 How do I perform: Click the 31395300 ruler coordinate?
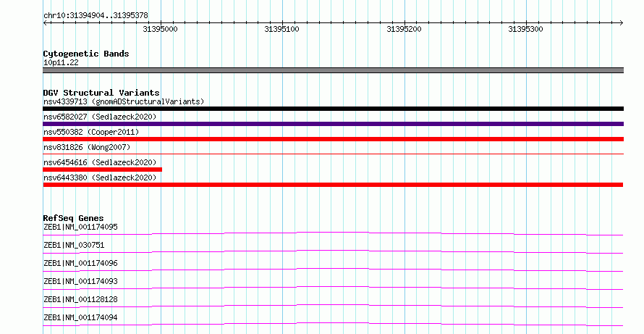[x=525, y=29]
